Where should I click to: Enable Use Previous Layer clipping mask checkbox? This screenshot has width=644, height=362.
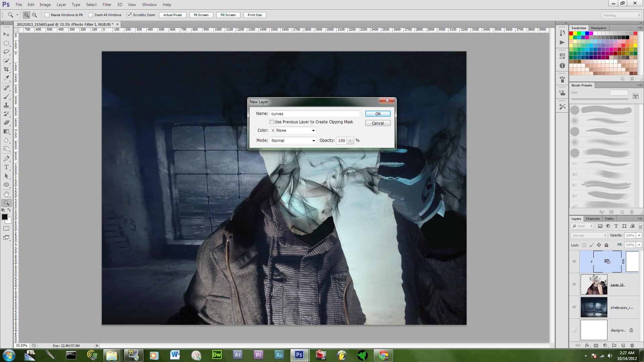271,122
